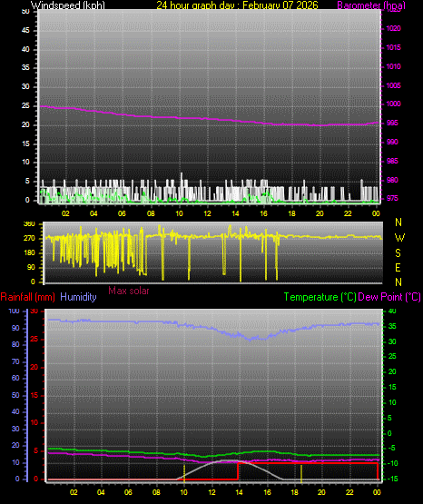The width and height of the screenshot is (423, 504).
Task: Click the "16" hour label under the rainfall graph
Action: point(267,492)
